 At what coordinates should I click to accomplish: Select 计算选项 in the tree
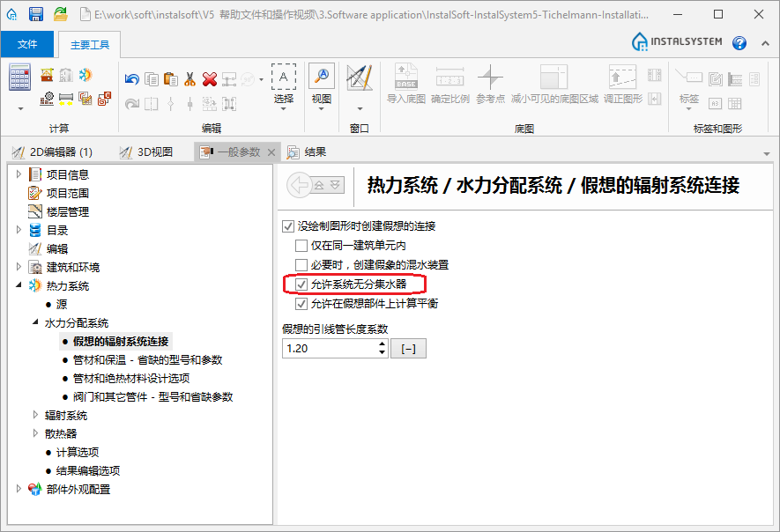click(78, 452)
